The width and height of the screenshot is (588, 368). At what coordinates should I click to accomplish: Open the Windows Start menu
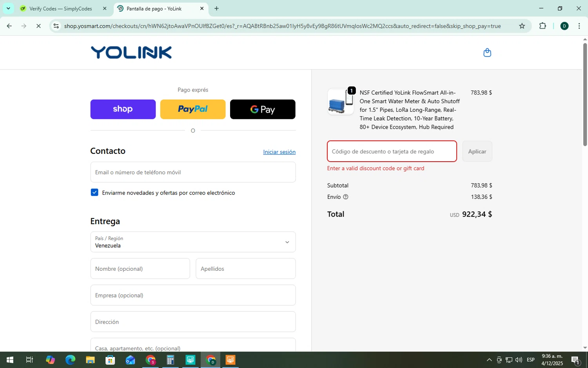(x=10, y=360)
